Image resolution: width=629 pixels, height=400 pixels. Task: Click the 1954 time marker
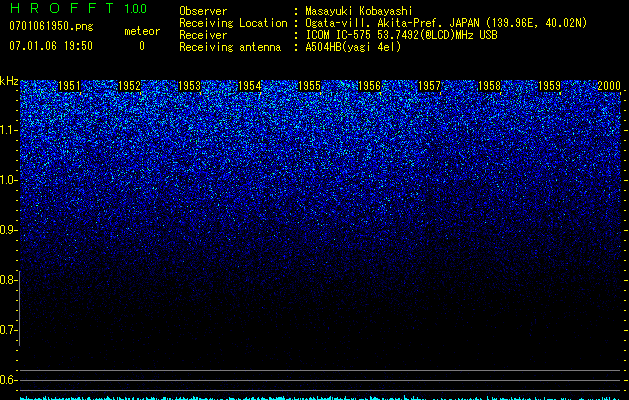point(250,86)
